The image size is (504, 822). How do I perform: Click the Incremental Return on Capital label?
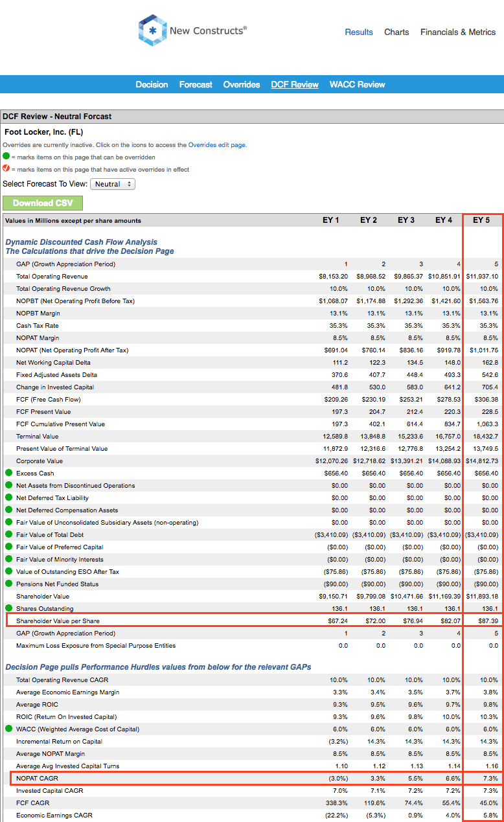[x=60, y=742]
